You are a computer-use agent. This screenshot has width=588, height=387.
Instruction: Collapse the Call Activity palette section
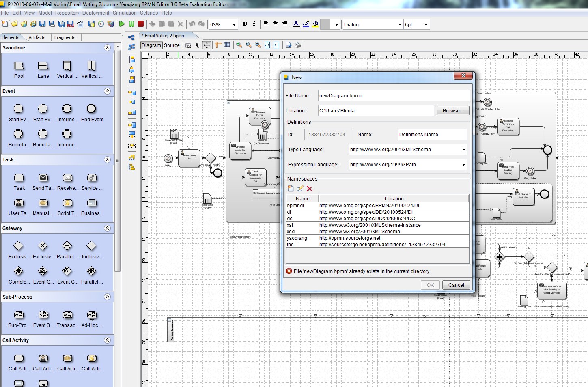click(x=107, y=340)
